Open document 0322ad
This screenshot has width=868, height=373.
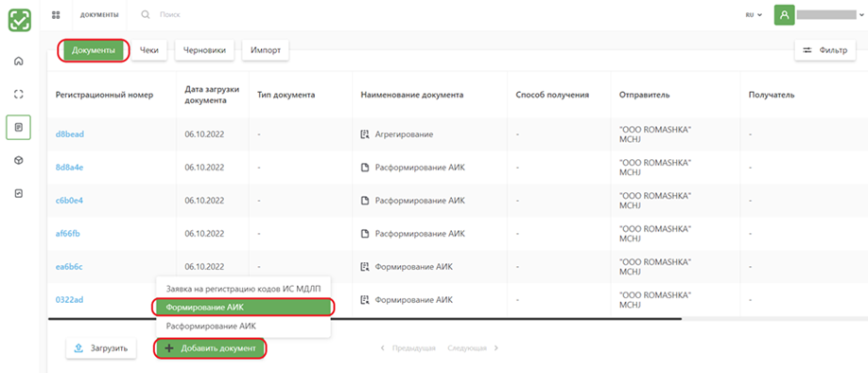pyautogui.click(x=69, y=300)
